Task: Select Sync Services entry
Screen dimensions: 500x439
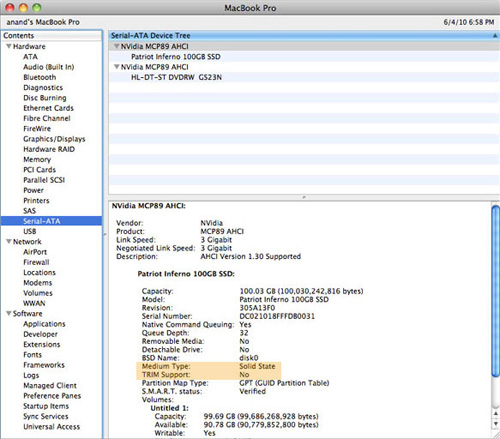Action: (46, 416)
